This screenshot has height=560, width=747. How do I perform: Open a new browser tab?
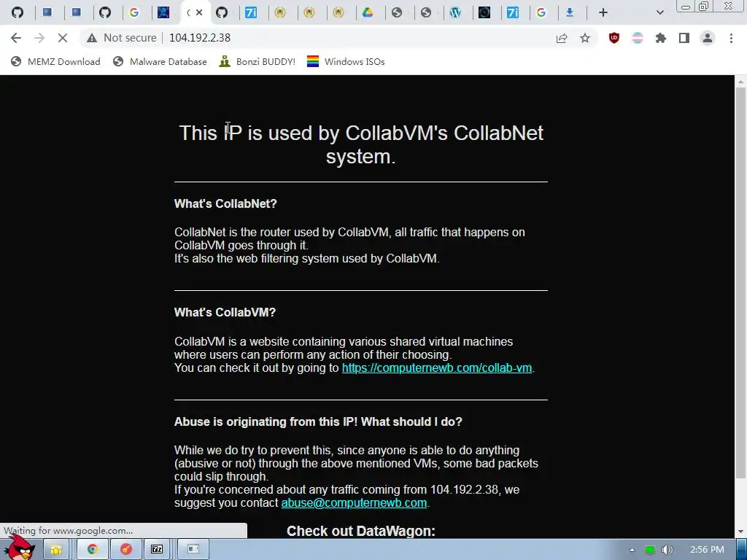[603, 13]
